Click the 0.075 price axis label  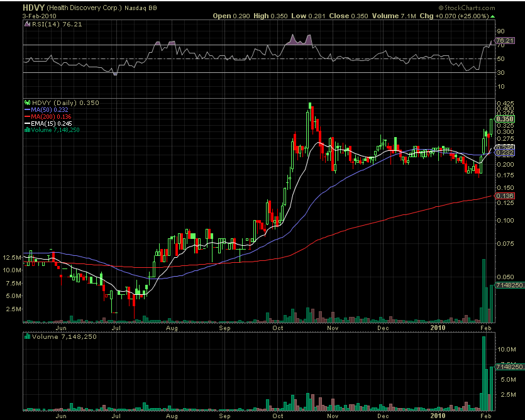coord(506,243)
